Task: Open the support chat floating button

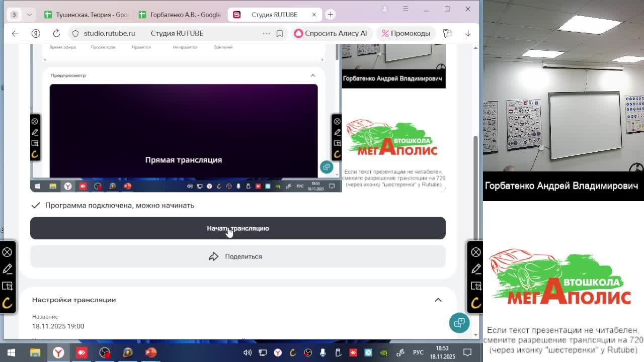Action: [459, 323]
